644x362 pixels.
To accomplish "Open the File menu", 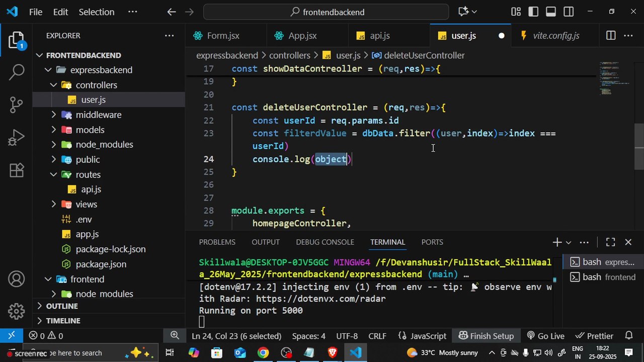I will (x=36, y=12).
